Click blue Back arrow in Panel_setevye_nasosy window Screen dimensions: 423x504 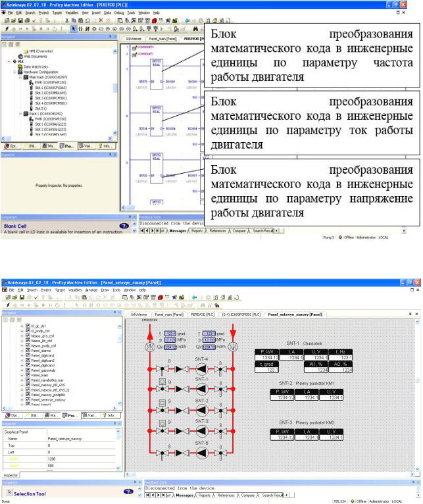tap(194, 297)
